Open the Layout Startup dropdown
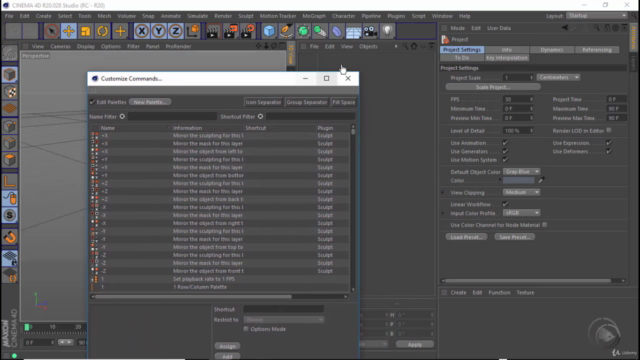This screenshot has height=360, width=640. coord(597,16)
